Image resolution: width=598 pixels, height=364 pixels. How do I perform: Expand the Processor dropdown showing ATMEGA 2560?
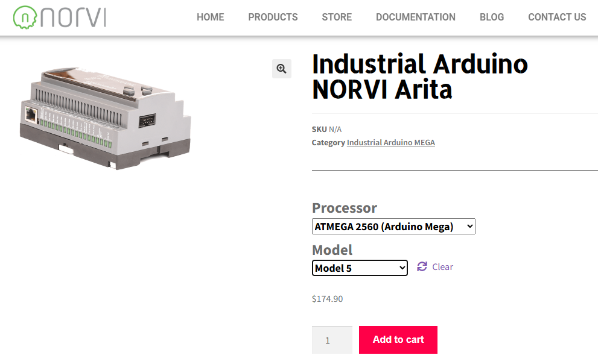click(393, 227)
